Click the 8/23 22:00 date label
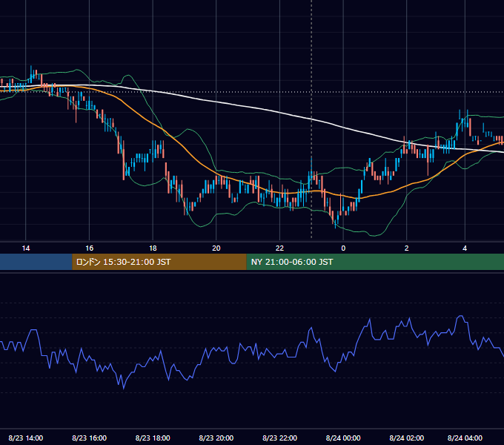Screen dimensions: 504x445 [x=279, y=438]
